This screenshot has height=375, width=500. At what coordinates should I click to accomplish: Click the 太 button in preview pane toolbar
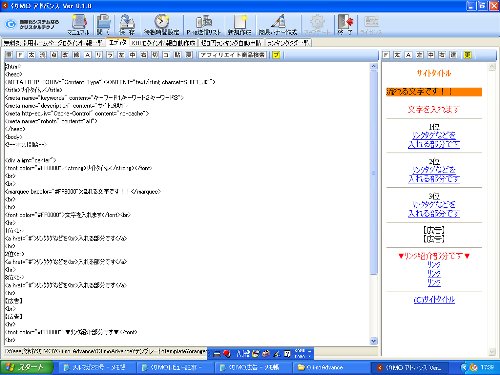(397, 55)
